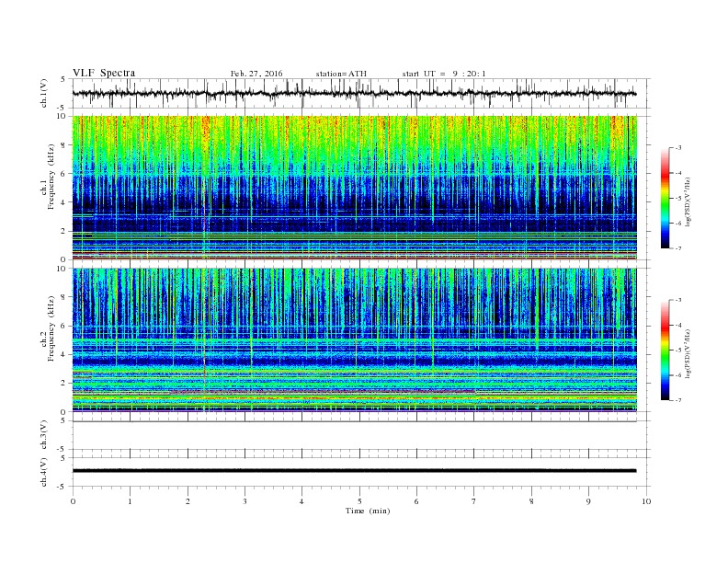Click bottom time axis tick label "6"
The height and width of the screenshot is (563, 728).
pos(416,501)
